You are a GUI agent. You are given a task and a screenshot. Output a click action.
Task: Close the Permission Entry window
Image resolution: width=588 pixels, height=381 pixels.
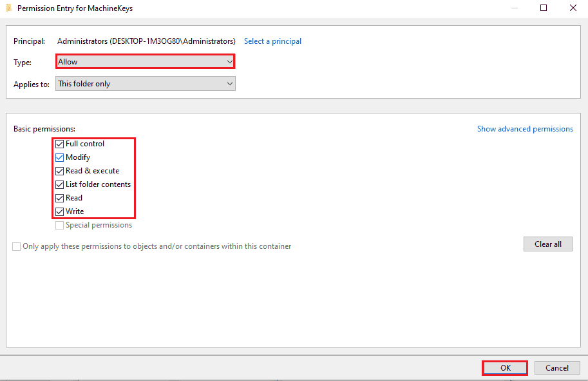pyautogui.click(x=573, y=8)
